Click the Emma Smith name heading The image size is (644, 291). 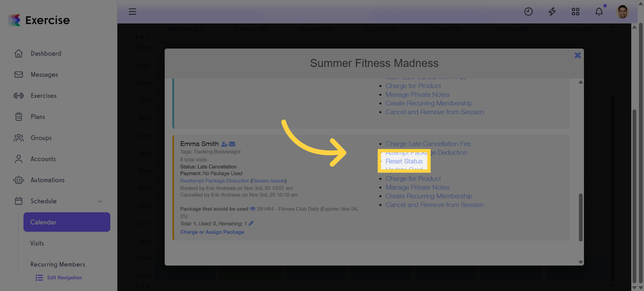199,144
